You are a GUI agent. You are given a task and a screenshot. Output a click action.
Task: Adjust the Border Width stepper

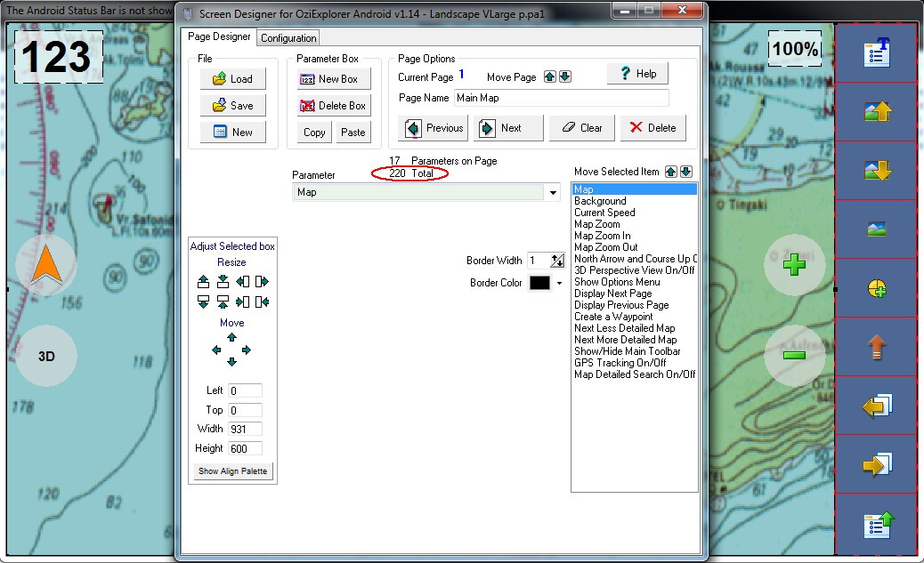click(557, 261)
